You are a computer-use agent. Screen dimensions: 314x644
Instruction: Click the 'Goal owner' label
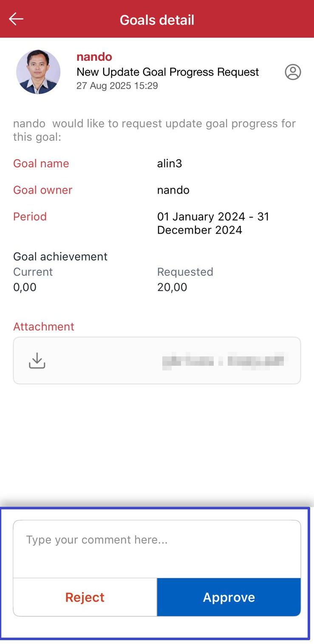[43, 190]
